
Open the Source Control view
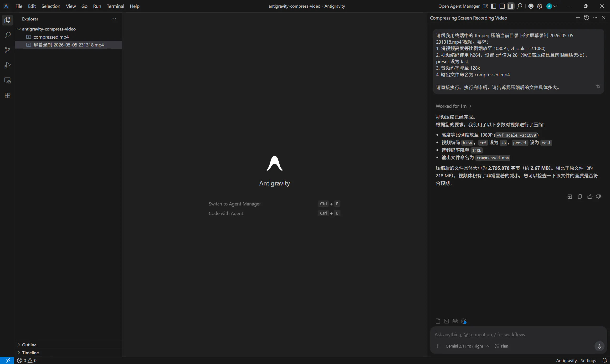click(x=7, y=50)
